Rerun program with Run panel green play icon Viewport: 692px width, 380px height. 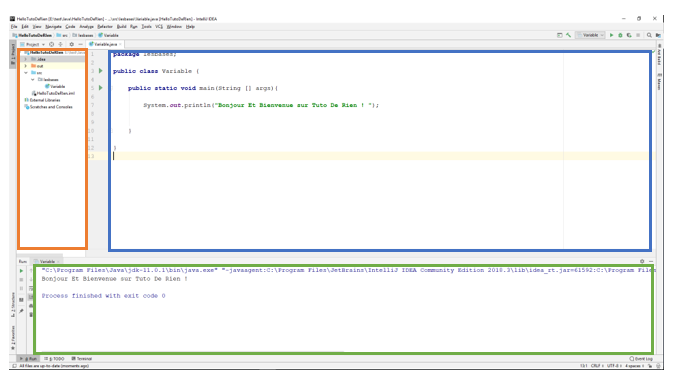(21, 271)
